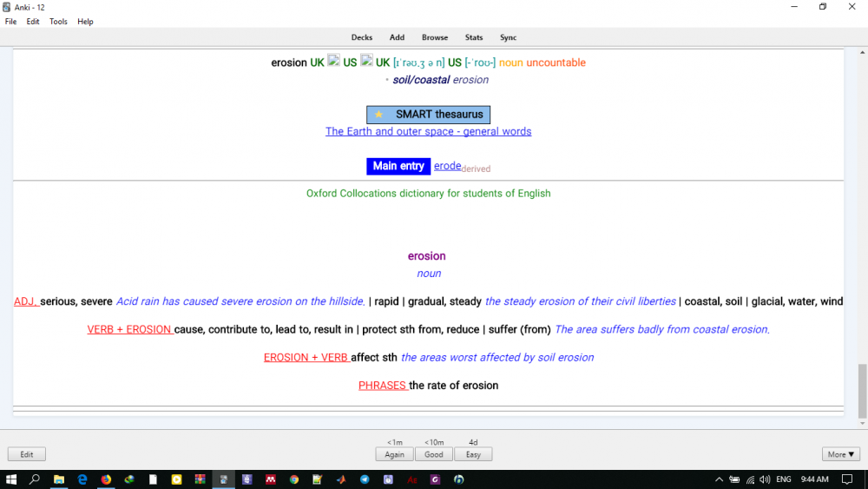Rate the card as Good

434,454
